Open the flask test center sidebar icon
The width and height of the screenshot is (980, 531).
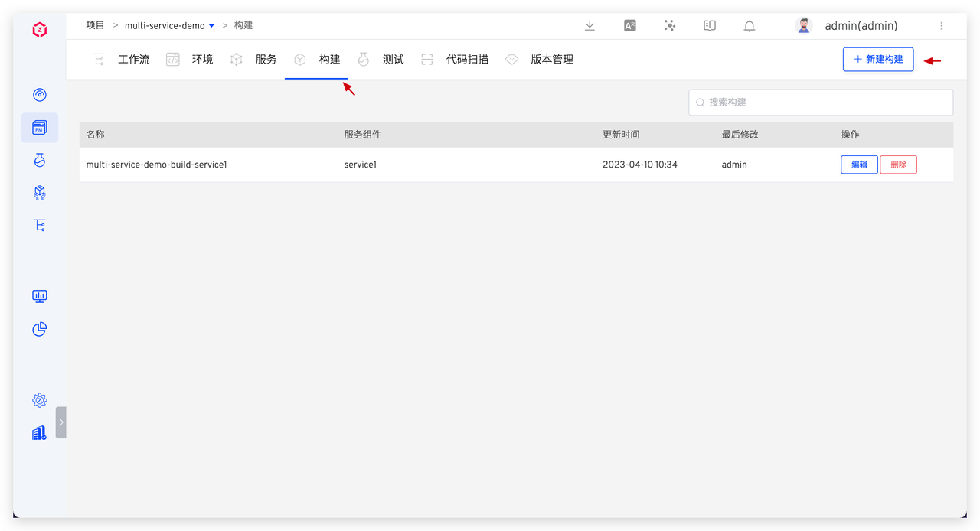40,160
